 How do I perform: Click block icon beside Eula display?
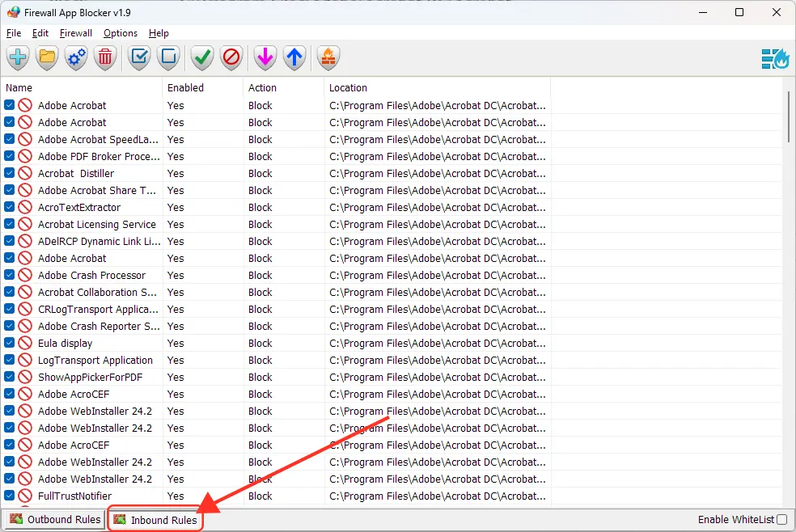25,344
